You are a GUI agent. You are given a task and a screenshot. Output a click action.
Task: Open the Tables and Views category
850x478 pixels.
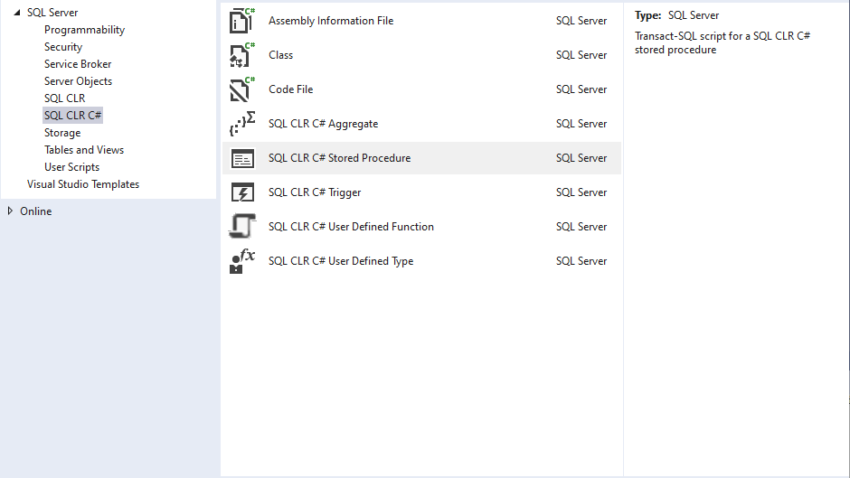click(84, 150)
